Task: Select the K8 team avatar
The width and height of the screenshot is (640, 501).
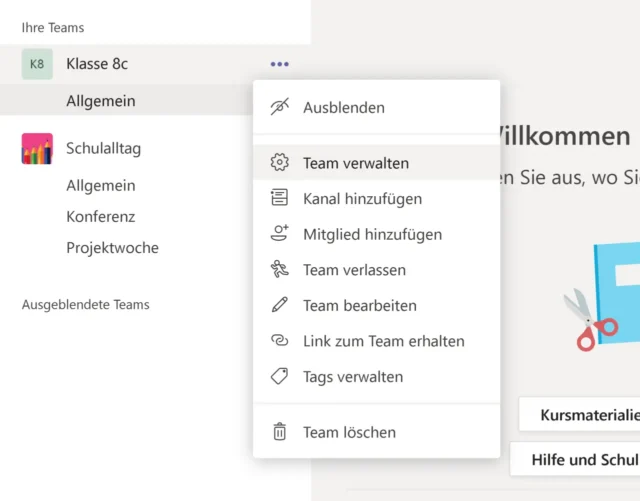Action: 37,64
